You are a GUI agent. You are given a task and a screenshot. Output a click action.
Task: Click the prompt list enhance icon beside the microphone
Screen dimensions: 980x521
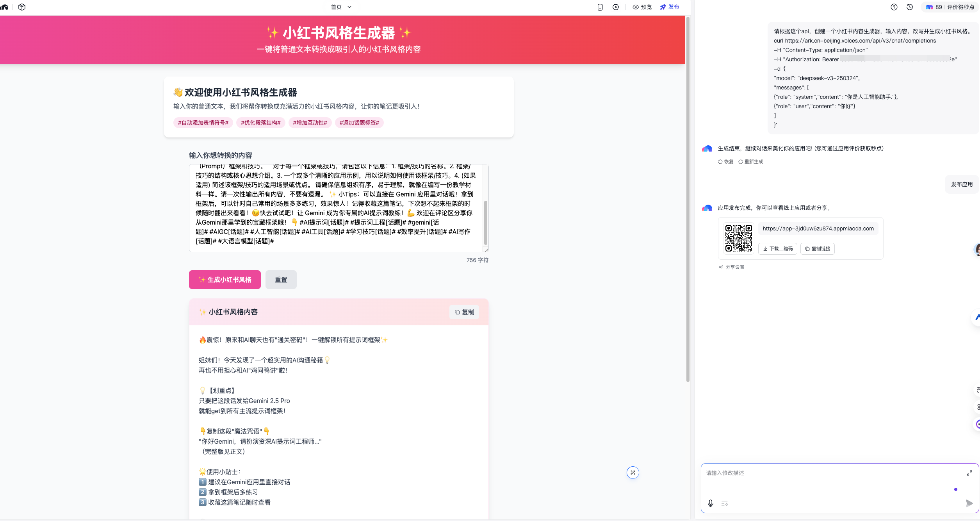click(x=725, y=503)
